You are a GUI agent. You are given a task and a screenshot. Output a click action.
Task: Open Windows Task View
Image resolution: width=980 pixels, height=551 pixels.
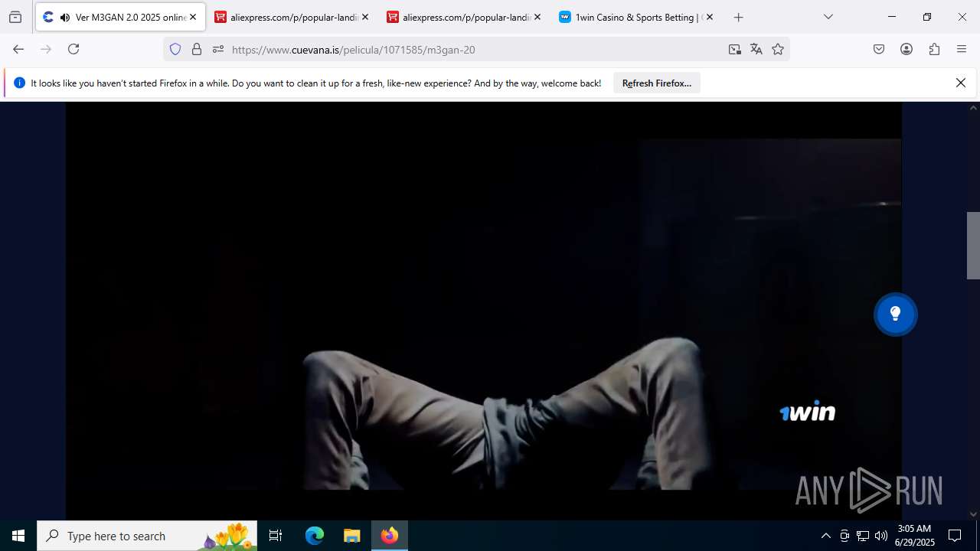click(276, 536)
